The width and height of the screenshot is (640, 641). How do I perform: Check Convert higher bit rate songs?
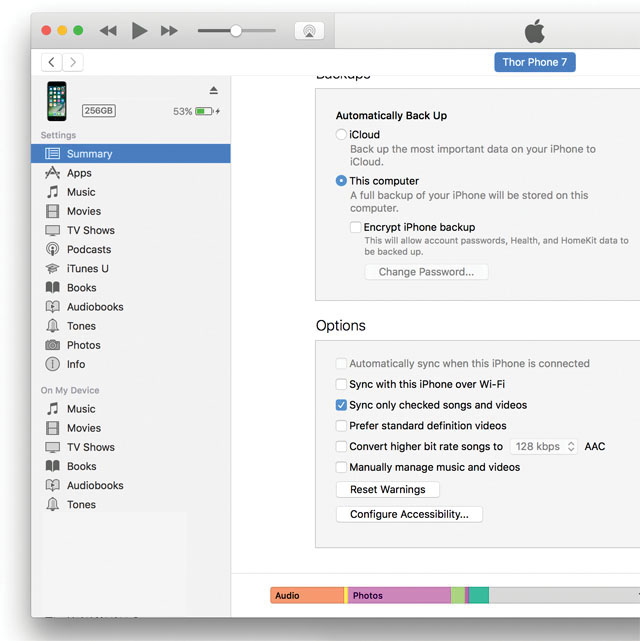[x=341, y=446]
